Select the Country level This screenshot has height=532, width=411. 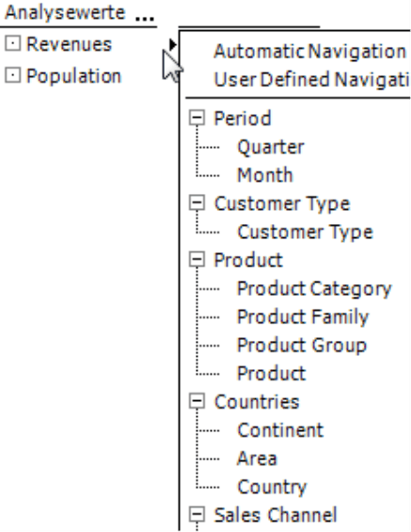(x=272, y=487)
